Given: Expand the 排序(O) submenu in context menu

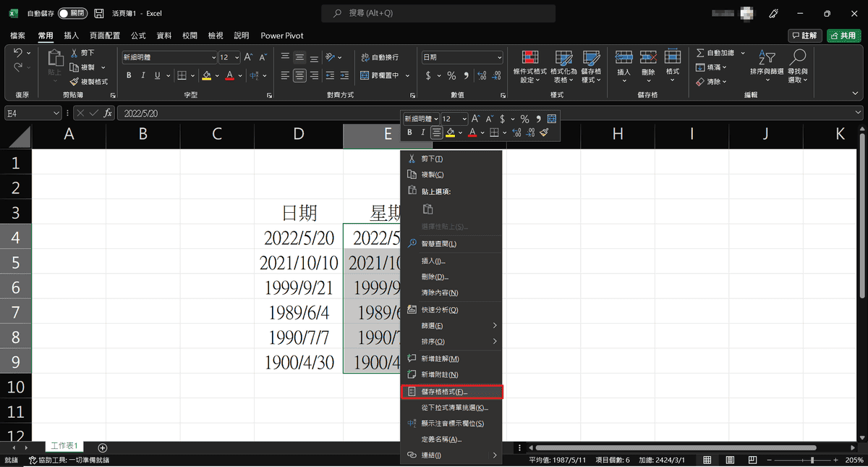Looking at the screenshot, I should (452, 341).
